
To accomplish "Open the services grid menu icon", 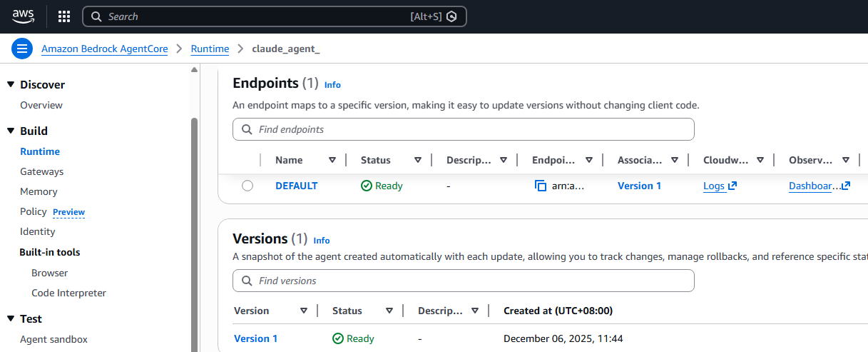I will [x=64, y=16].
